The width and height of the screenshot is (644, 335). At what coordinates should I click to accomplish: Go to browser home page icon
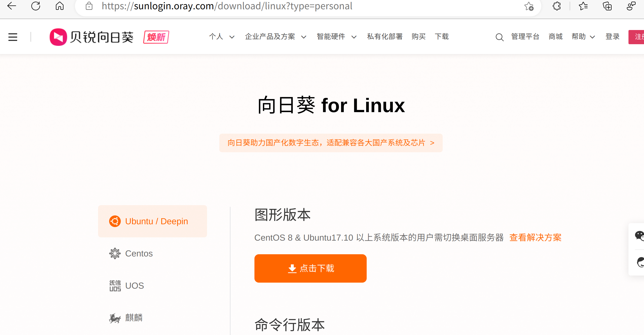[60, 6]
